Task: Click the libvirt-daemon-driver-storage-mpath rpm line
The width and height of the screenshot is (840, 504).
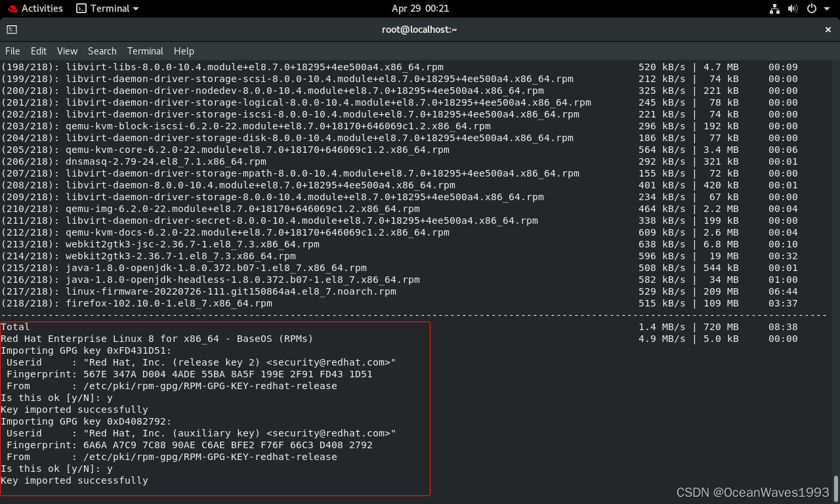Action: pyautogui.click(x=399, y=173)
